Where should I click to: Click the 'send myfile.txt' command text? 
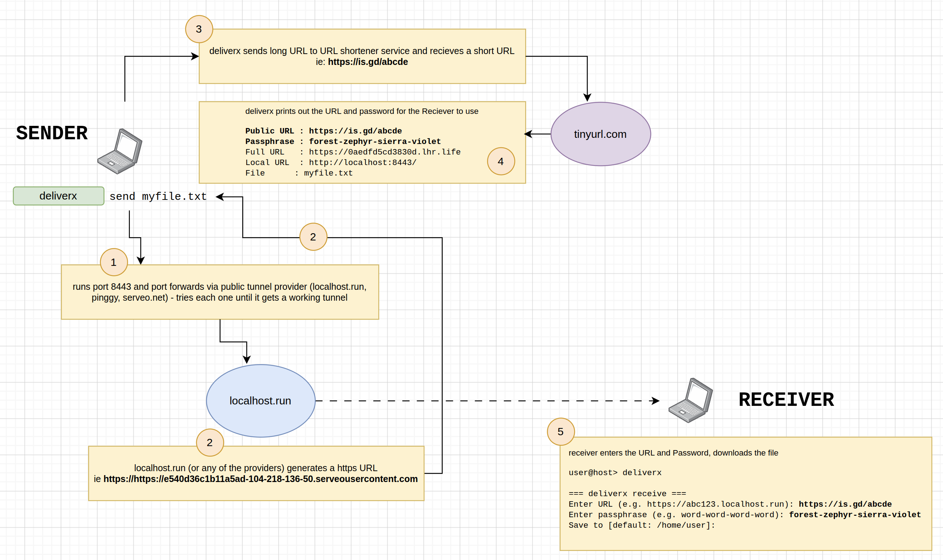point(158,197)
